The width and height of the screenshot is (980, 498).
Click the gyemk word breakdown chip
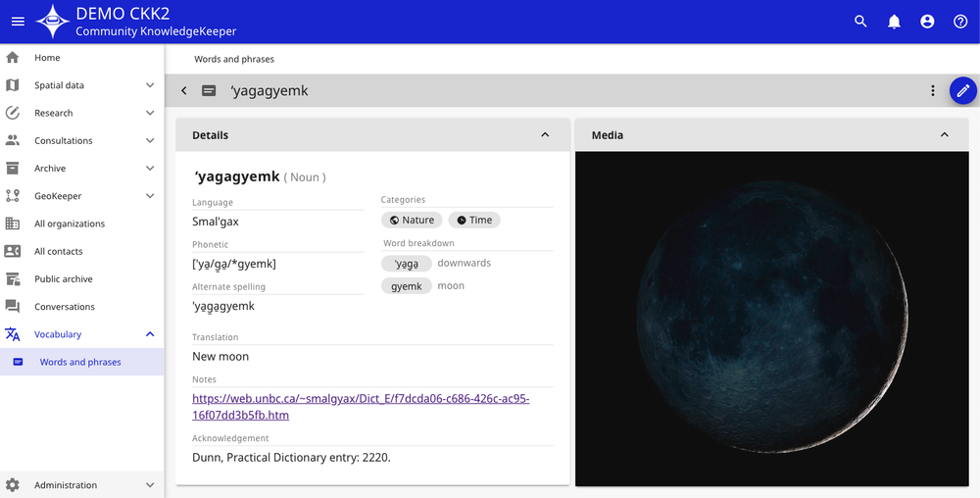pos(407,286)
